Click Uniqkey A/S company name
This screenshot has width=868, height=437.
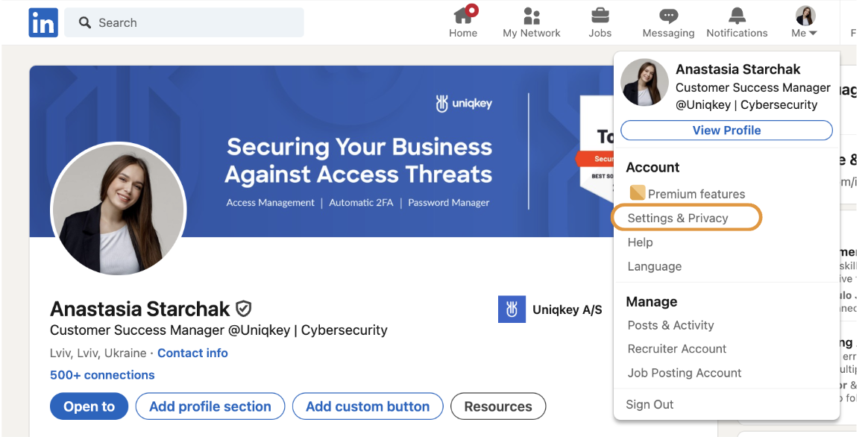(567, 309)
